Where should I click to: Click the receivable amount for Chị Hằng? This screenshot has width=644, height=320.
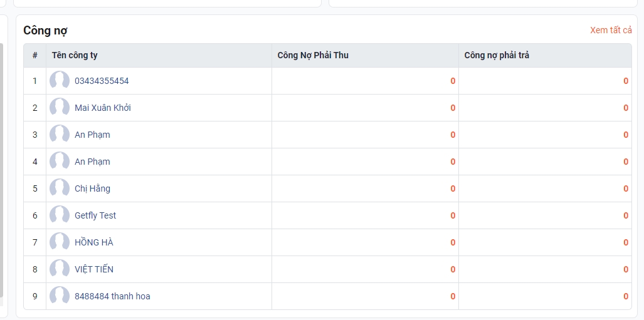(453, 188)
